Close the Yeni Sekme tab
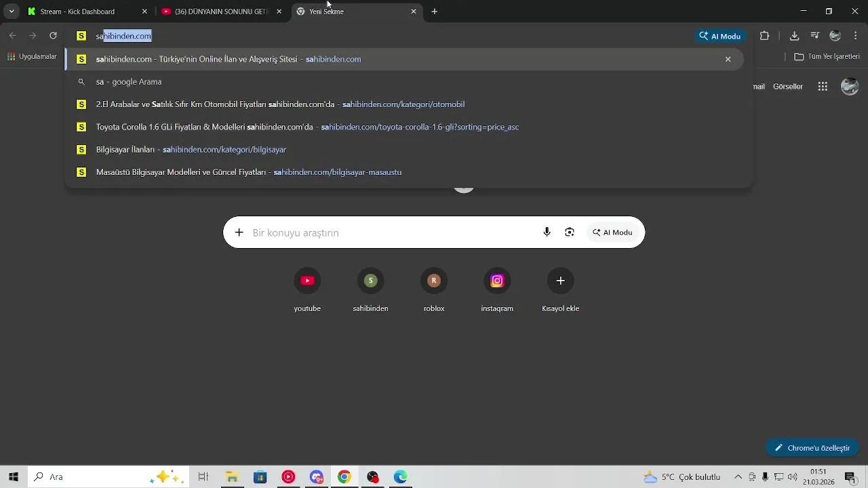The image size is (868, 488). 414,12
